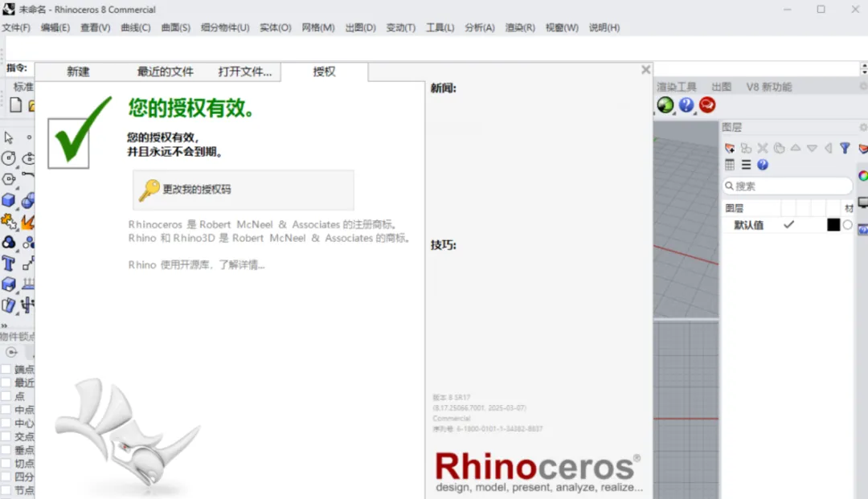Screen dimensions: 868x499
Task: Click the 默认值 layer material circle
Action: pyautogui.click(x=848, y=225)
